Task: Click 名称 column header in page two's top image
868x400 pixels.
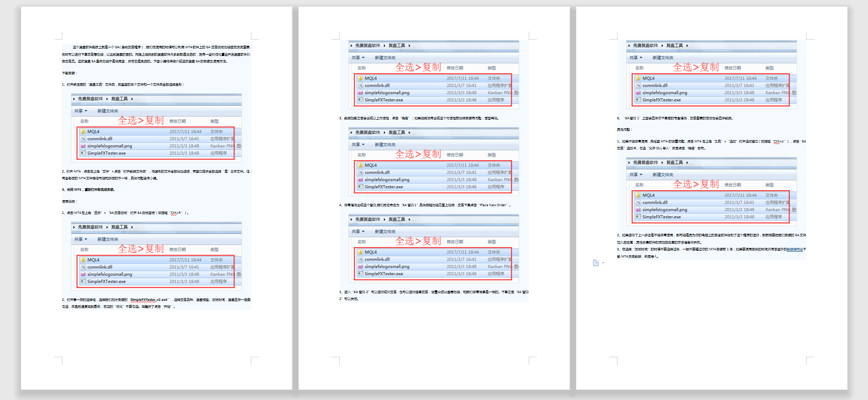Action: click(x=362, y=68)
